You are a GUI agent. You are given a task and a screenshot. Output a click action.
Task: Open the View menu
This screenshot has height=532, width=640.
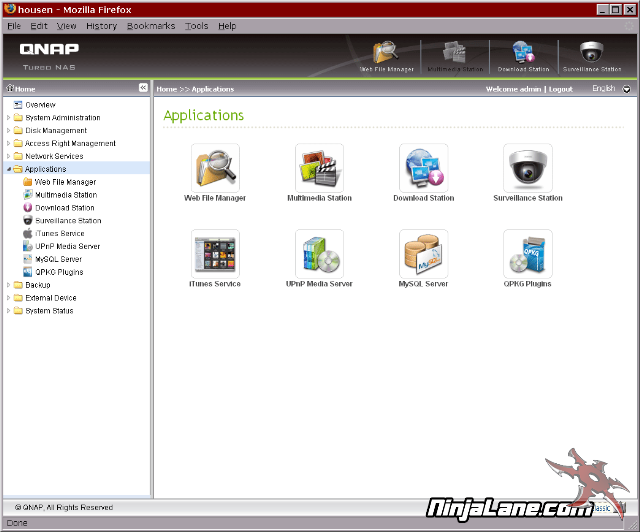pos(66,26)
